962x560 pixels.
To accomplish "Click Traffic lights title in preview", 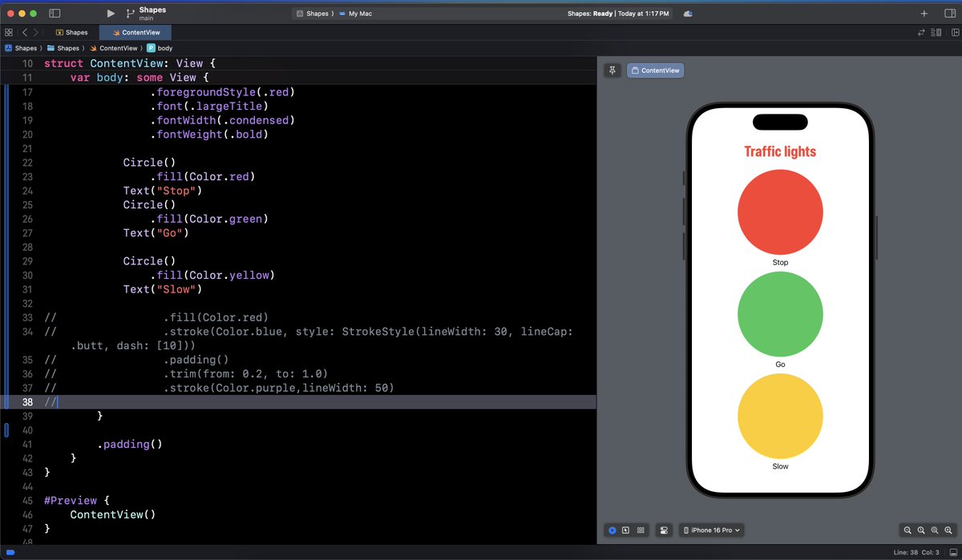I will pos(780,151).
